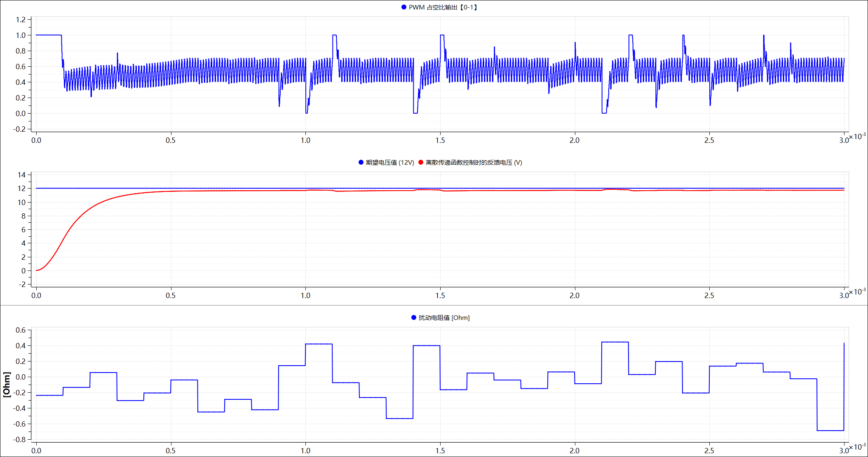Image resolution: width=868 pixels, height=457 pixels.
Task: Click red marker for 反馈电压 legend
Action: (x=421, y=162)
